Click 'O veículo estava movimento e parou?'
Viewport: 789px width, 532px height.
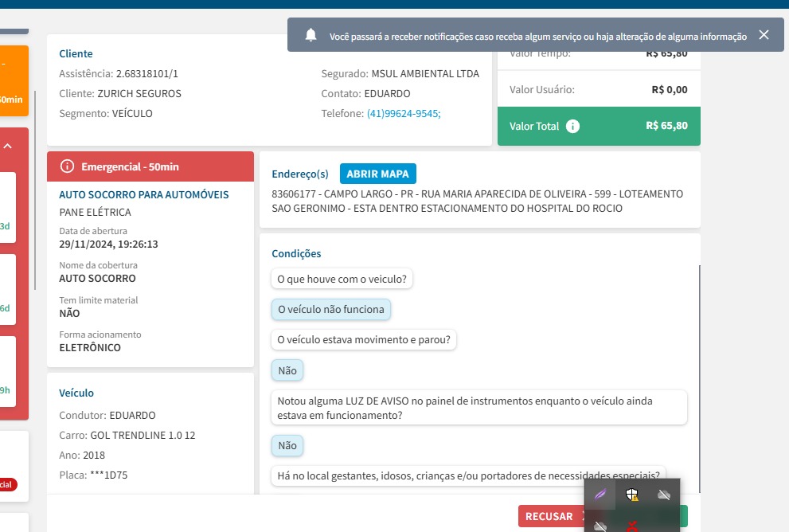[364, 340]
